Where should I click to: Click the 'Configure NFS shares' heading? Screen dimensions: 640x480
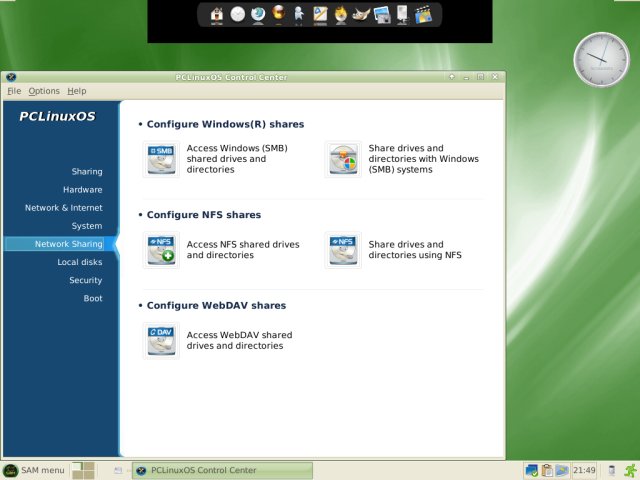tap(204, 215)
